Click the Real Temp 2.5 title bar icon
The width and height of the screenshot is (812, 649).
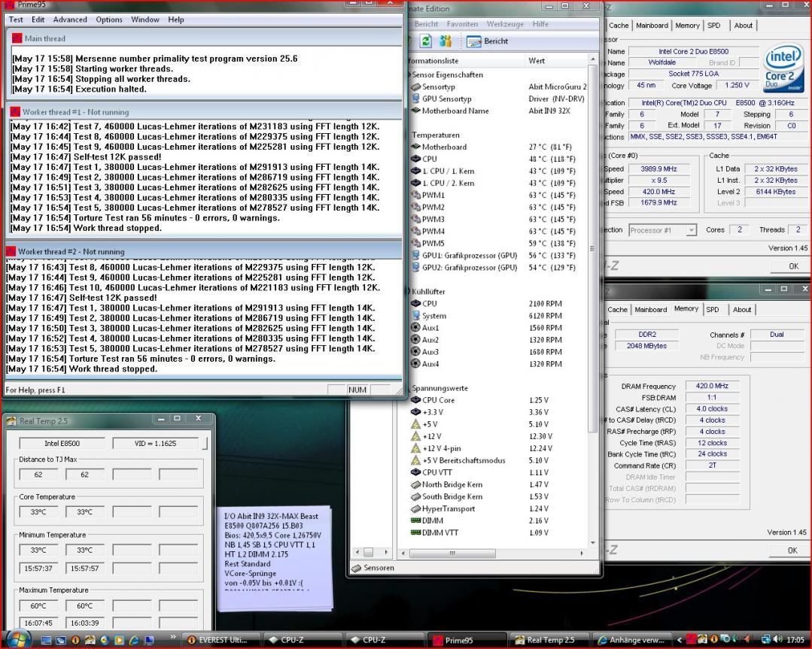tap(11, 421)
